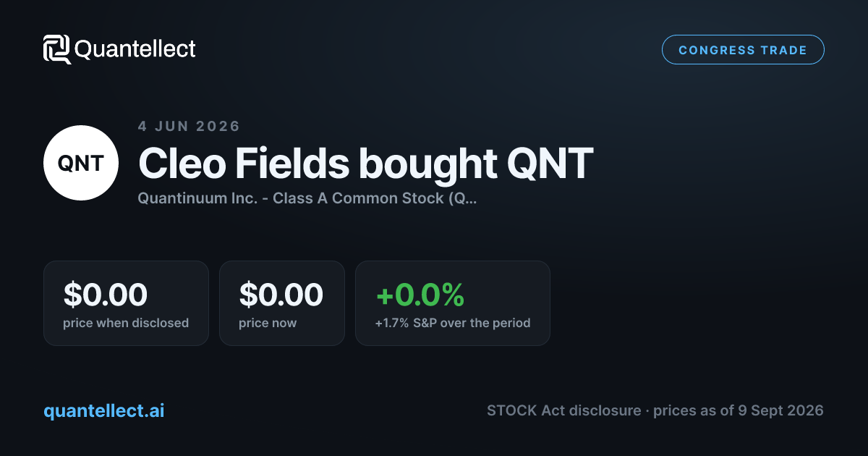The image size is (868, 456).
Task: Click the price when disclosed caption
Action: click(x=126, y=323)
